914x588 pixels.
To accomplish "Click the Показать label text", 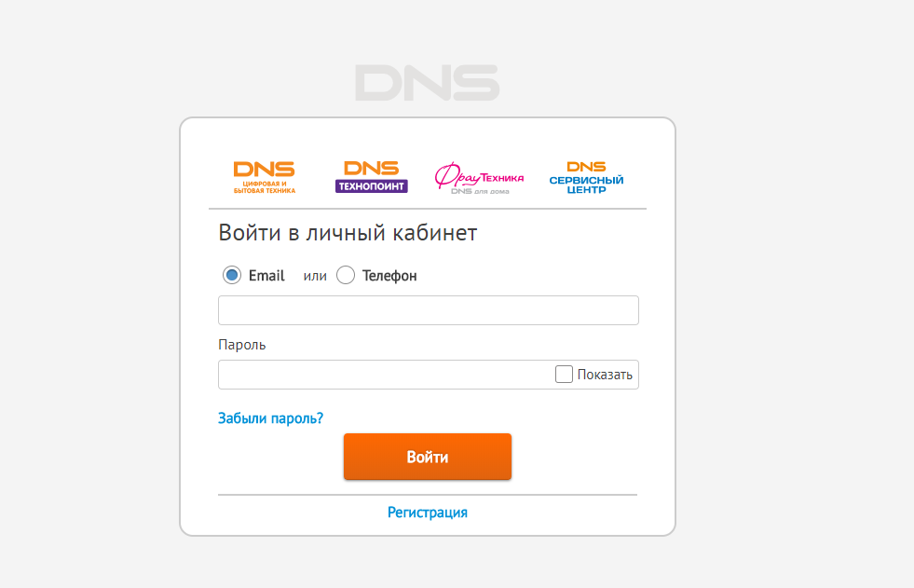I will pos(605,375).
